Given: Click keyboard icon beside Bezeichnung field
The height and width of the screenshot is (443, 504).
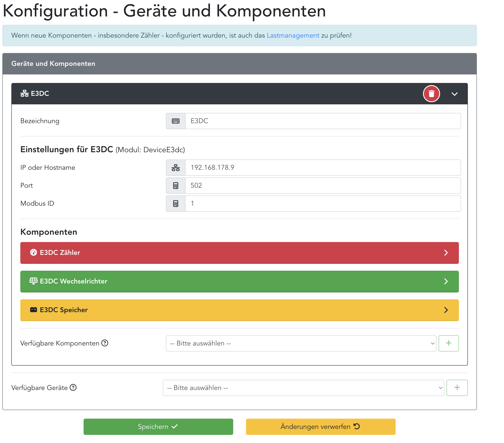Looking at the screenshot, I should [175, 121].
